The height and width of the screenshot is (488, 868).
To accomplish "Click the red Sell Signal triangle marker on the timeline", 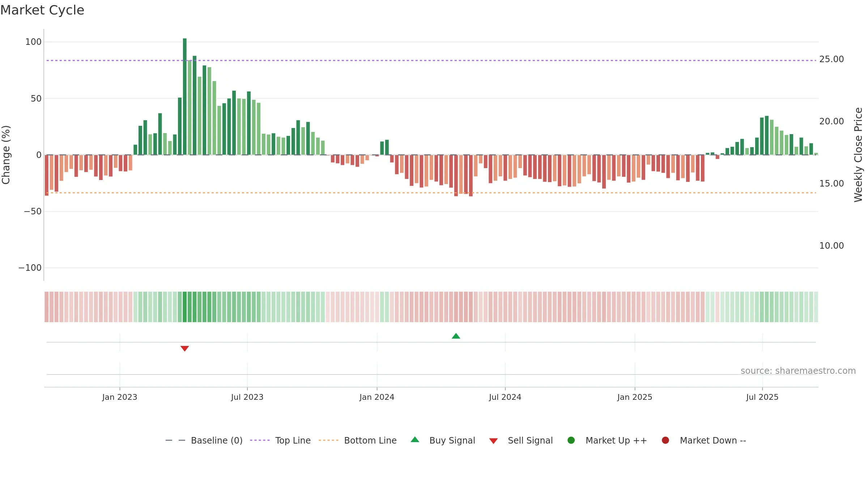I will pyautogui.click(x=185, y=348).
